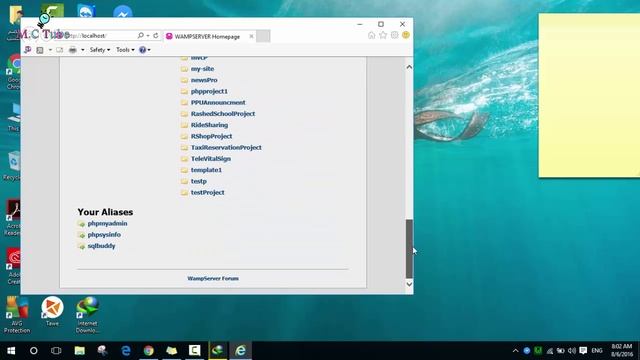The width and height of the screenshot is (640, 360).
Task: Switch to Internet Explorer on taskbar
Action: (240, 351)
